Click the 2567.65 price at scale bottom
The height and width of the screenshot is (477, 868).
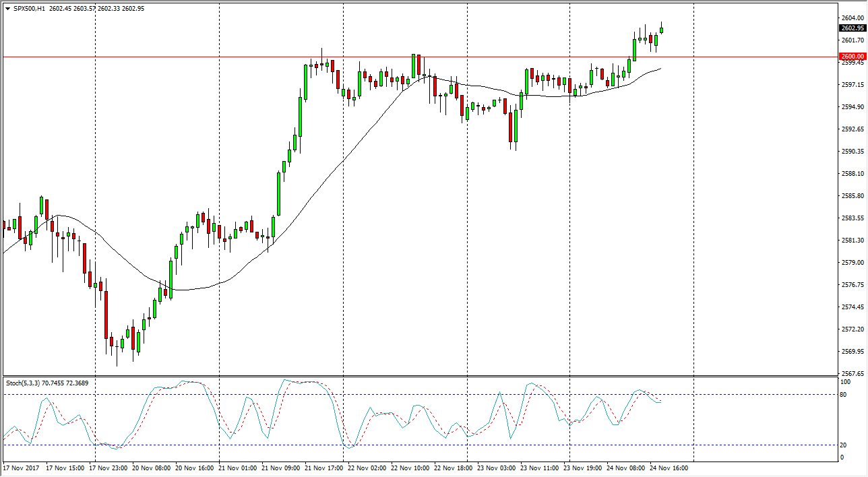(x=852, y=373)
